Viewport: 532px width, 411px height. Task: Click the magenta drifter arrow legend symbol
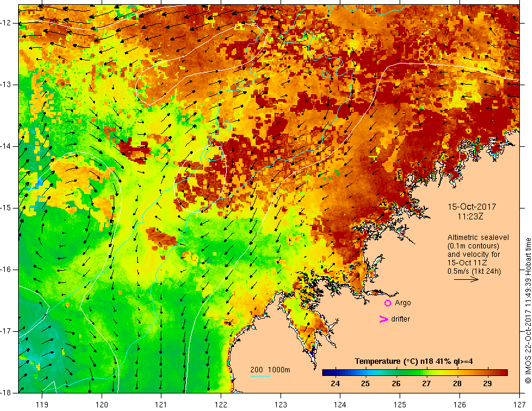pyautogui.click(x=384, y=319)
